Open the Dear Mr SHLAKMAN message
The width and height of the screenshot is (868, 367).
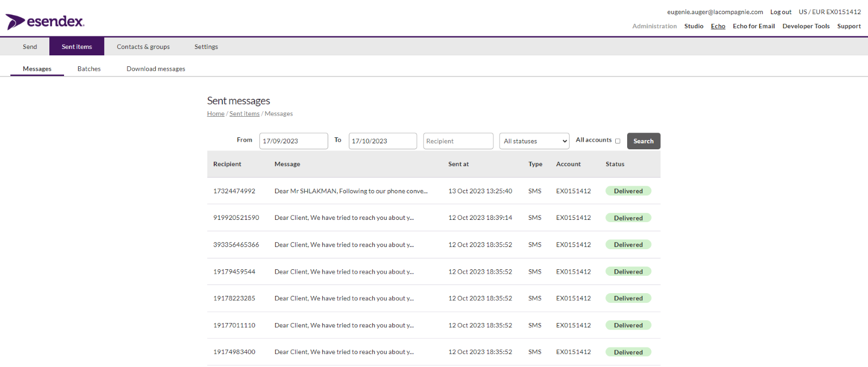(x=350, y=191)
